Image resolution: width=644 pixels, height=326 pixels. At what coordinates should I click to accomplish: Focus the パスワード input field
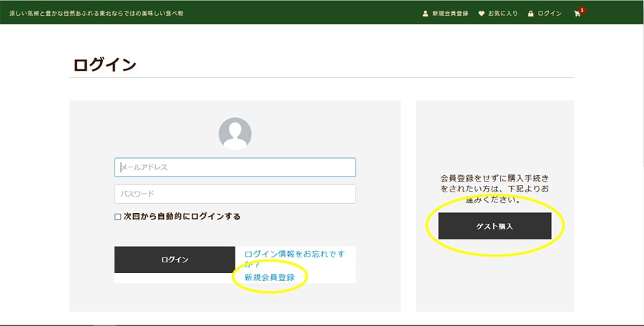pyautogui.click(x=235, y=194)
